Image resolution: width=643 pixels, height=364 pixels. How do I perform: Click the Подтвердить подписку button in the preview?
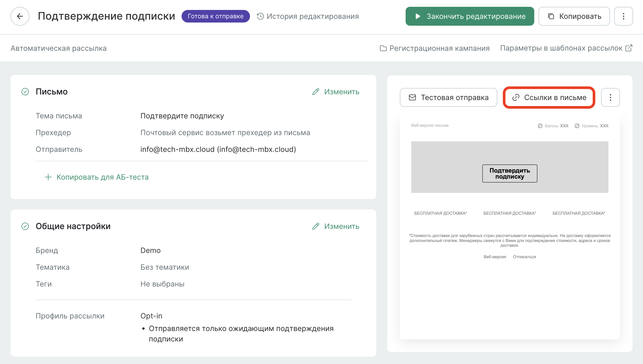510,173
